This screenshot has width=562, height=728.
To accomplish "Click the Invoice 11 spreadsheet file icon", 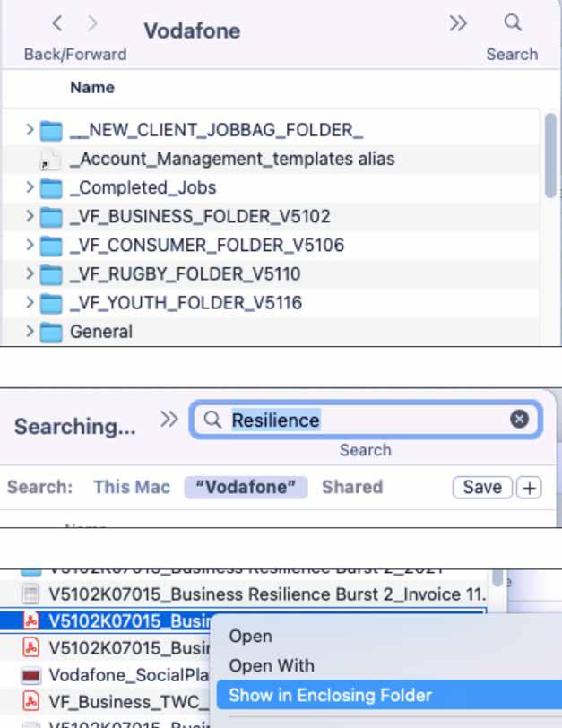I will click(30, 594).
